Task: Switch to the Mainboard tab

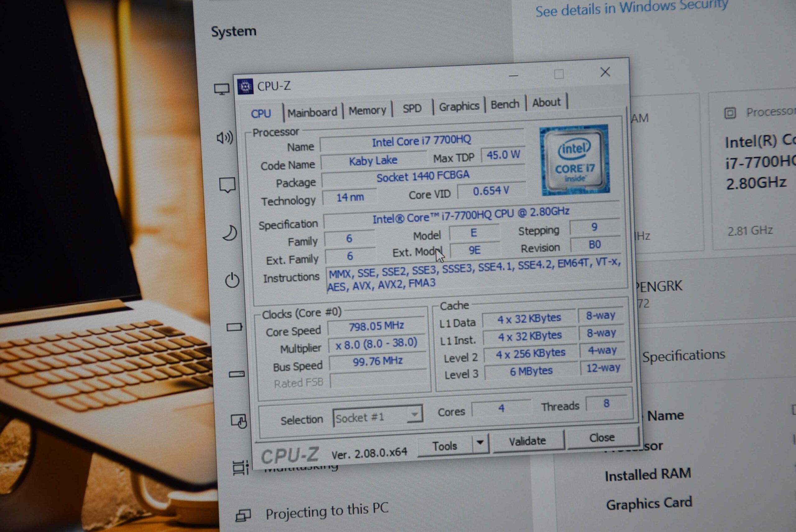Action: 312,112
